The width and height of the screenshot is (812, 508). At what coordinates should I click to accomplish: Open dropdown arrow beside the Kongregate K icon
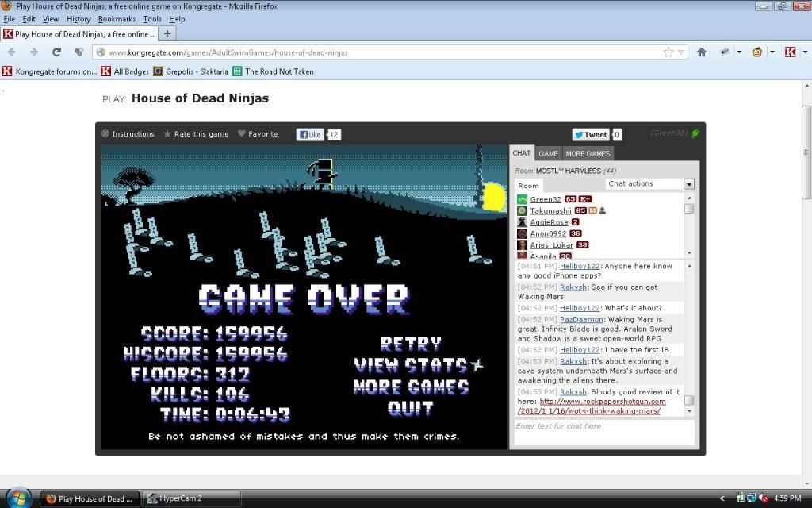[x=805, y=52]
